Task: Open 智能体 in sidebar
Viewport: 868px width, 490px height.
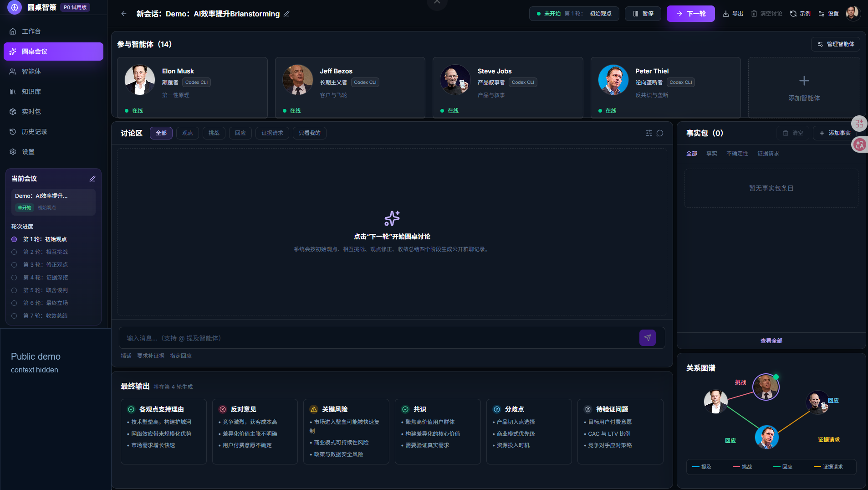Action: [53, 72]
